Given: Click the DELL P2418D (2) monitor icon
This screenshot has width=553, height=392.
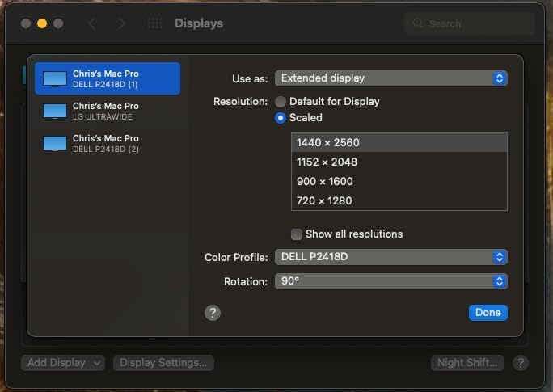Looking at the screenshot, I should click(x=55, y=143).
